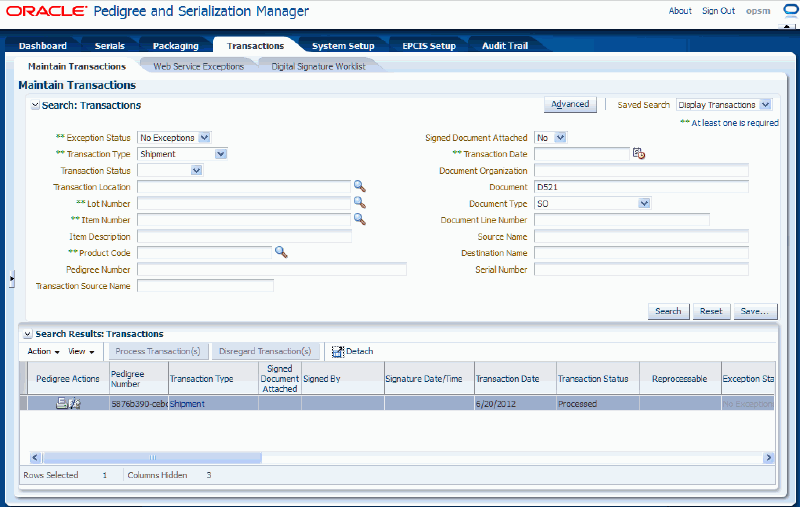Open the Signed Document Attached dropdown

(560, 138)
